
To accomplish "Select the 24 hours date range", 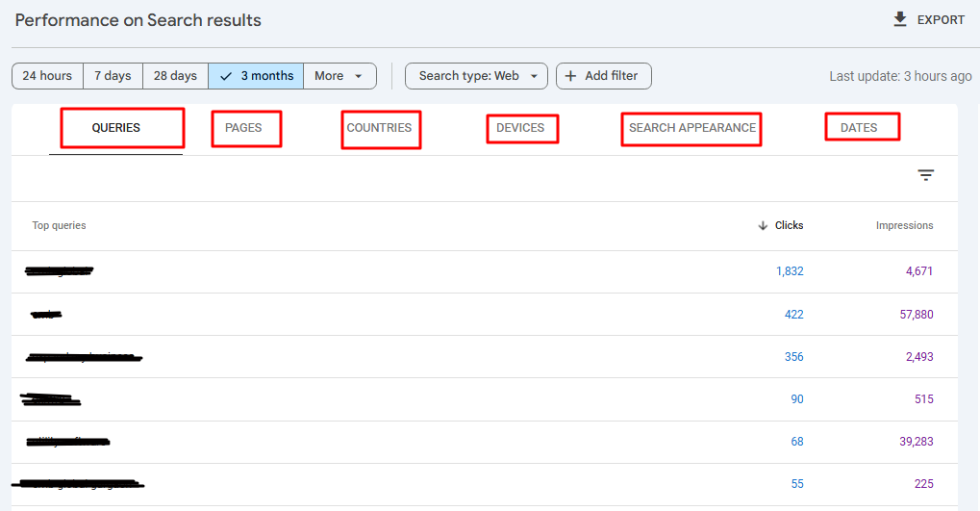I will 47,76.
